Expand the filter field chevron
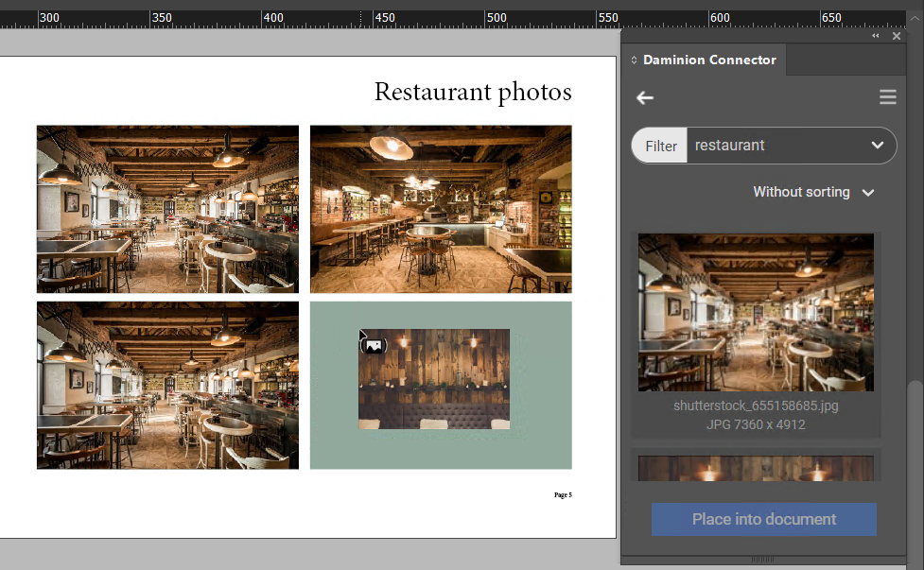This screenshot has height=570, width=924. 877,146
